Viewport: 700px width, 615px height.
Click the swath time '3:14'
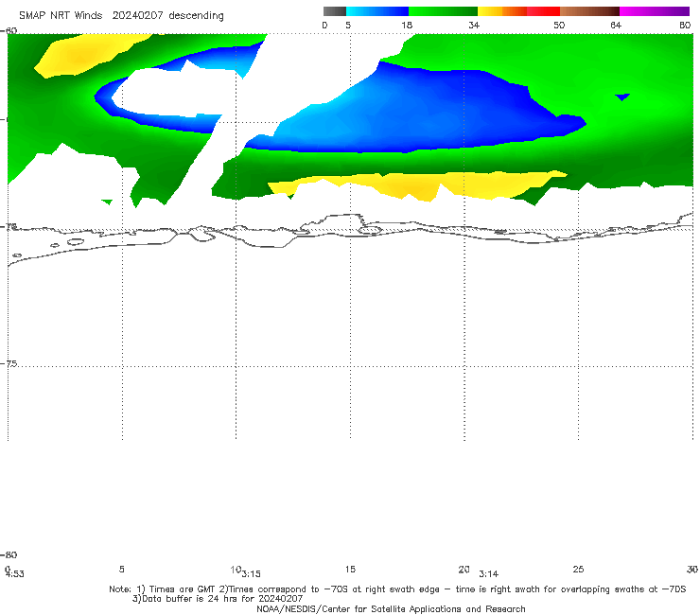coord(489,574)
